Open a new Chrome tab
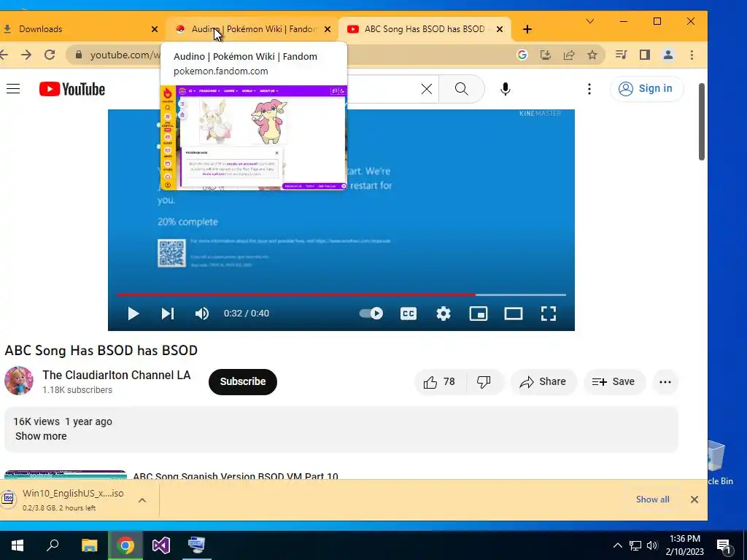The width and height of the screenshot is (747, 560). click(x=527, y=29)
